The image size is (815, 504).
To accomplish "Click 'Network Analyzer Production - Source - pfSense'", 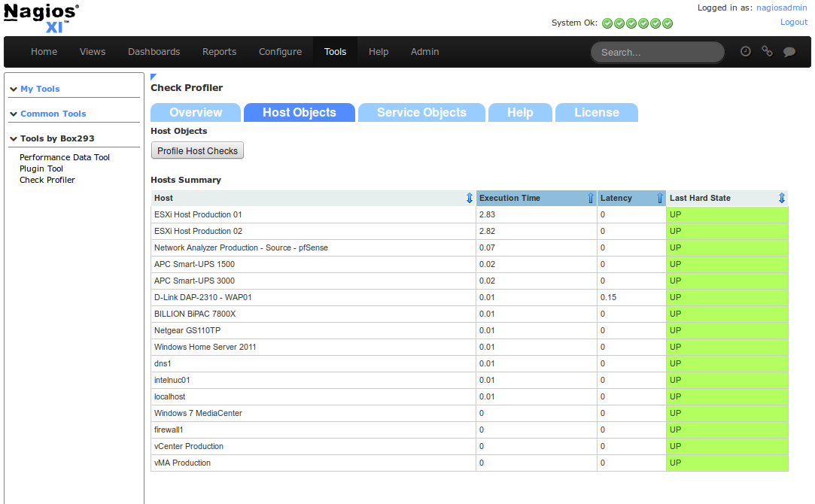I will click(241, 247).
